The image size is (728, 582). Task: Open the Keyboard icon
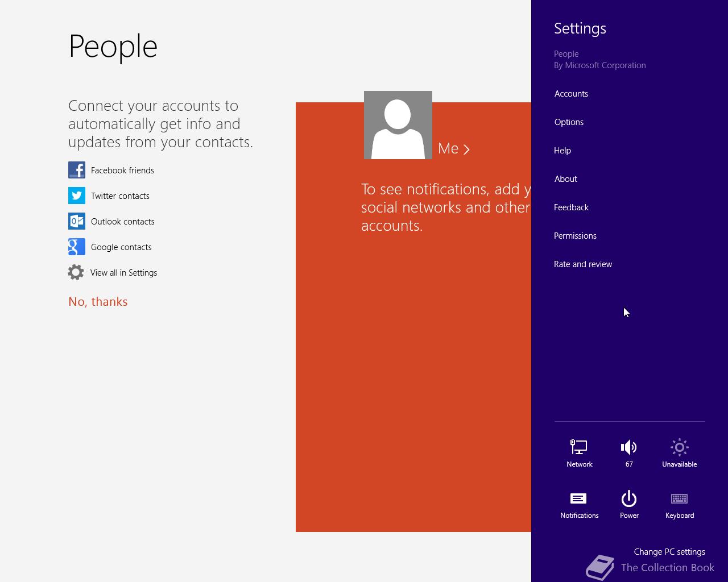coord(680,498)
